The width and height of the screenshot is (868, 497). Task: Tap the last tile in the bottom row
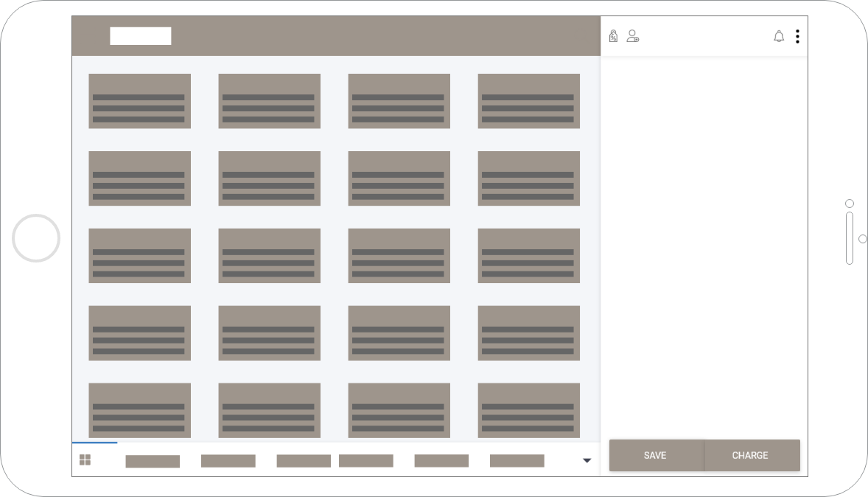coord(529,410)
